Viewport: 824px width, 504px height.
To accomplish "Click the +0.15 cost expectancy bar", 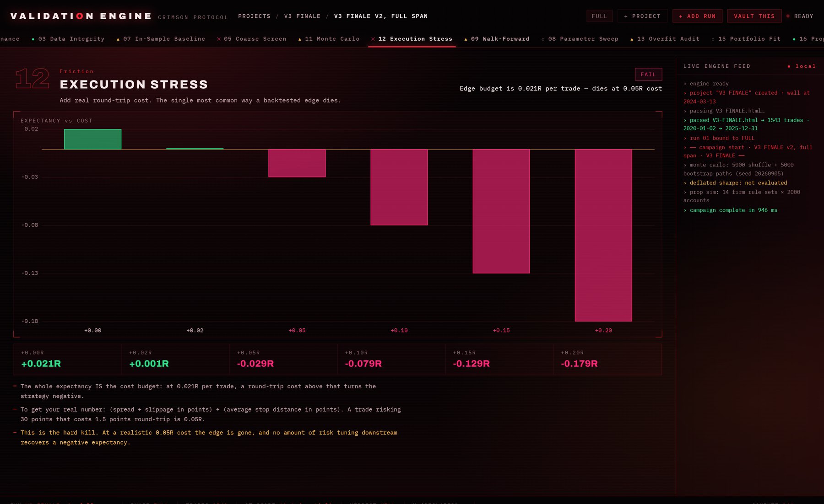I will [501, 211].
